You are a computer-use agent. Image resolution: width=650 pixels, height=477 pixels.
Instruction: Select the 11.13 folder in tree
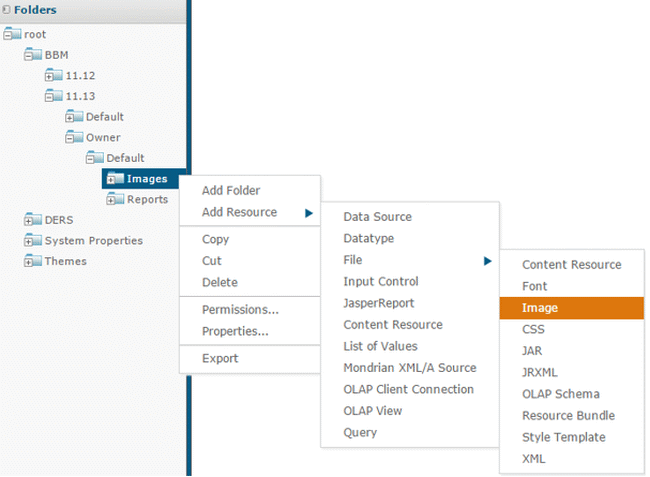[80, 96]
